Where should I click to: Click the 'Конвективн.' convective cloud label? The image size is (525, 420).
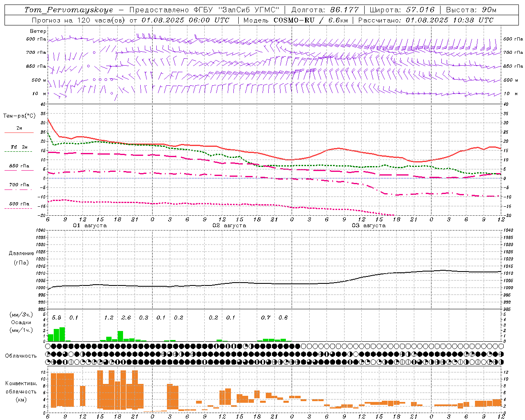pos(21,383)
